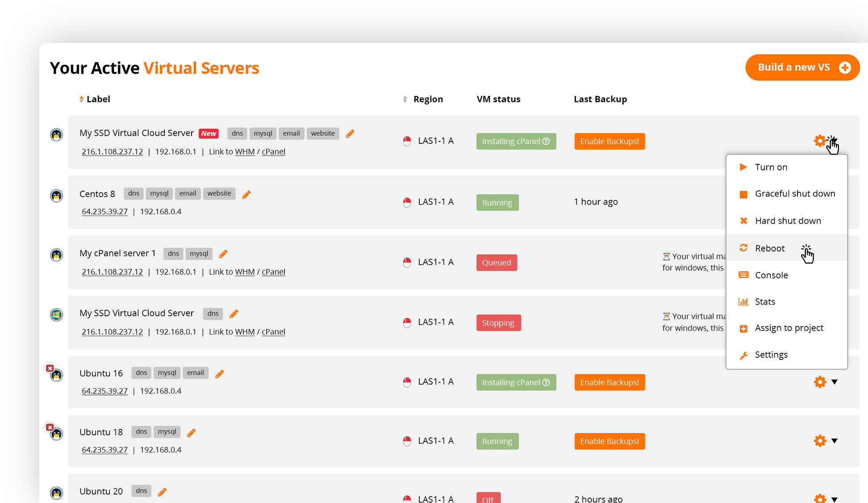The height and width of the screenshot is (503, 868).
Task: Click the pencil edit icon next to My SSD Virtual Cloud Server
Action: click(350, 133)
